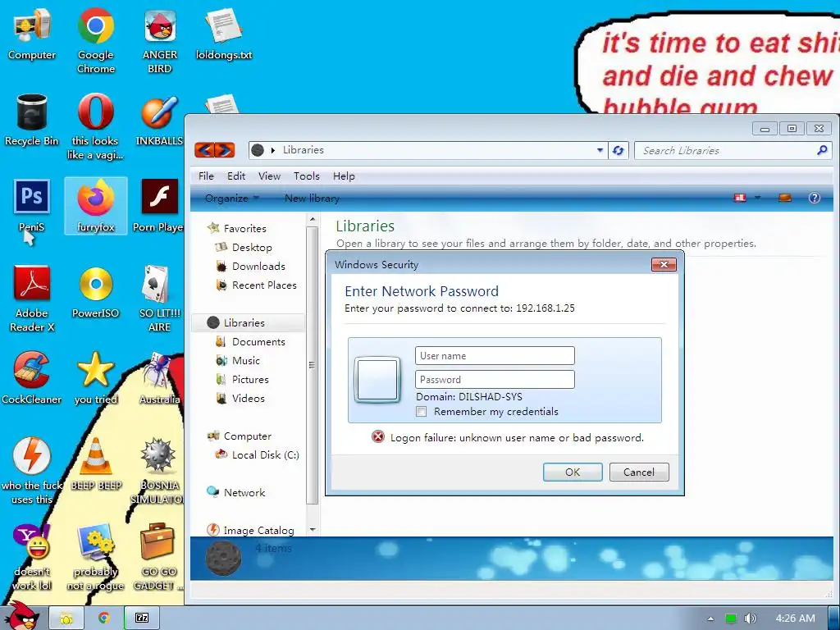Open the Edit menu
The height and width of the screenshot is (630, 840).
coord(236,176)
